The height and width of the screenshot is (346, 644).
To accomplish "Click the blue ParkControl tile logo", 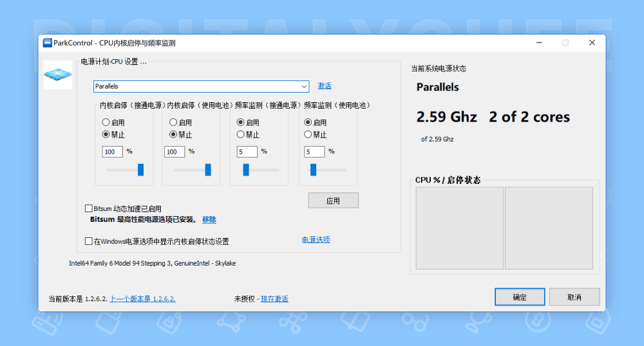I will 58,75.
